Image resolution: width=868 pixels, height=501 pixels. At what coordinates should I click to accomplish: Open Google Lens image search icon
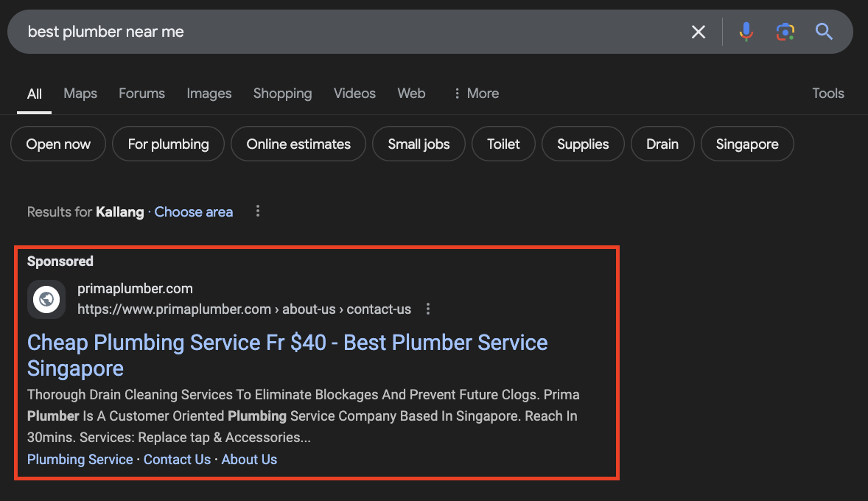point(785,32)
